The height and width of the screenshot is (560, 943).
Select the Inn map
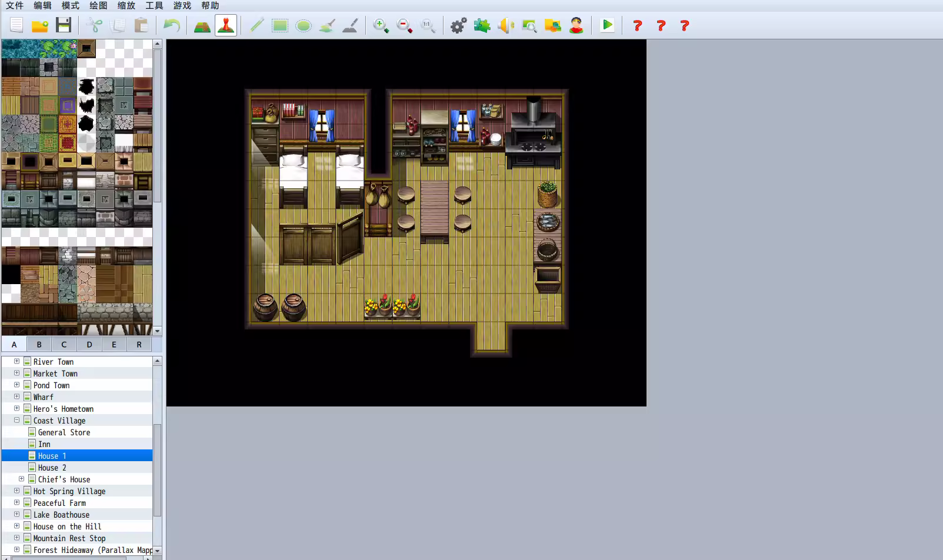coord(45,444)
